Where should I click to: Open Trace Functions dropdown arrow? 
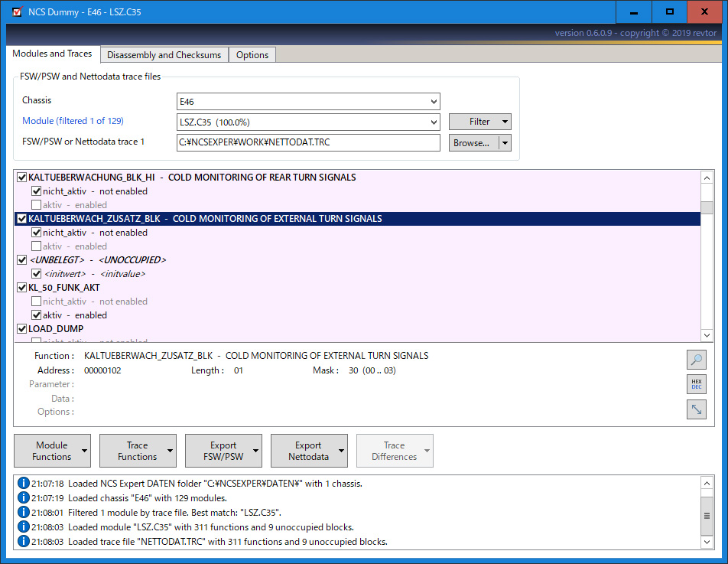click(170, 451)
